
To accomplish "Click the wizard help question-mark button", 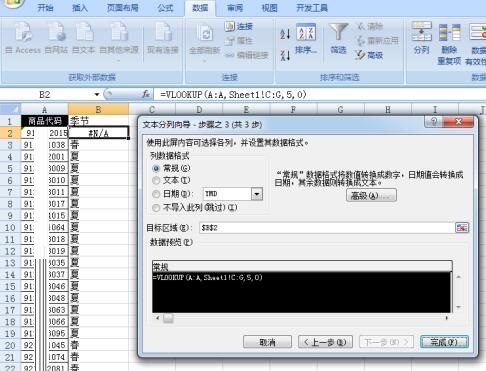I will click(x=434, y=122).
